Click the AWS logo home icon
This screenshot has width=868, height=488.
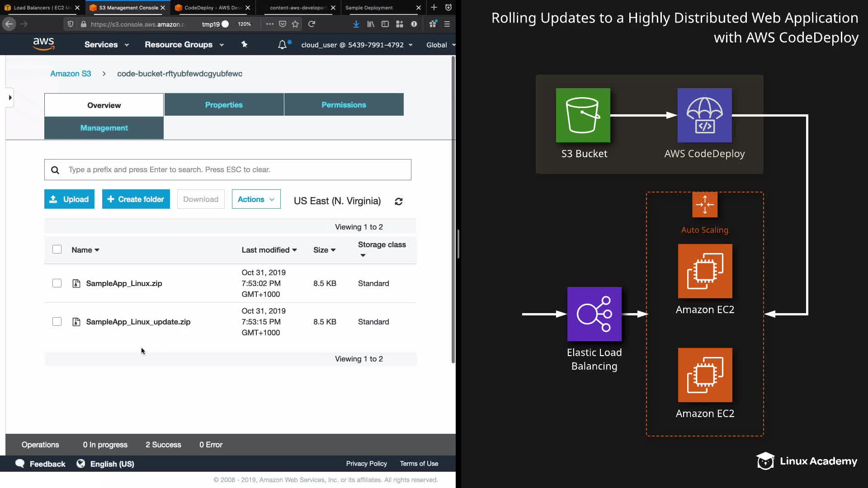[43, 44]
